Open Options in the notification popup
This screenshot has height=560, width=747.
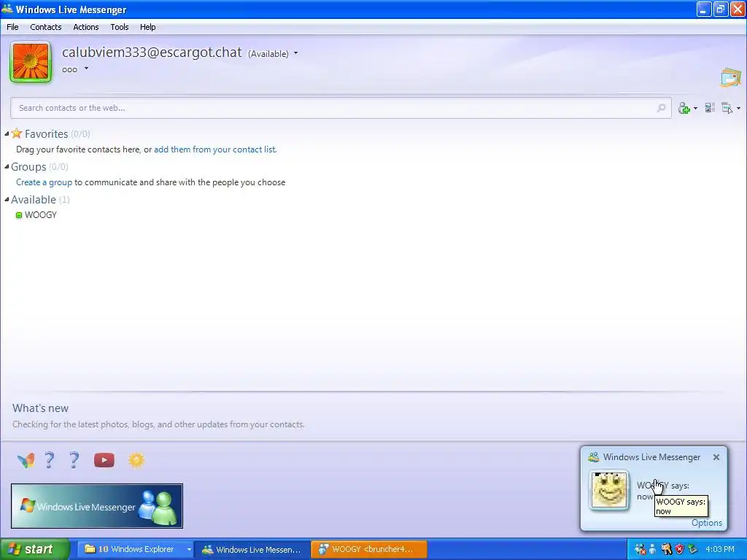coord(706,523)
